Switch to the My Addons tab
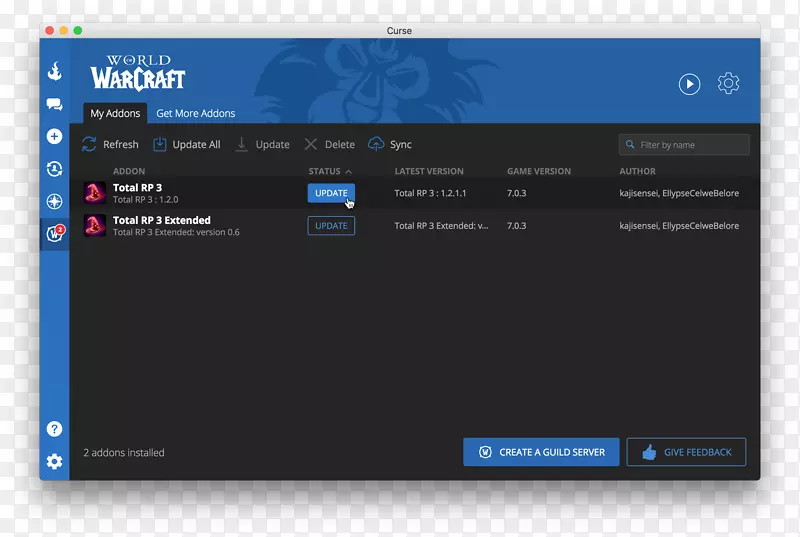This screenshot has height=537, width=800. pyautogui.click(x=115, y=114)
